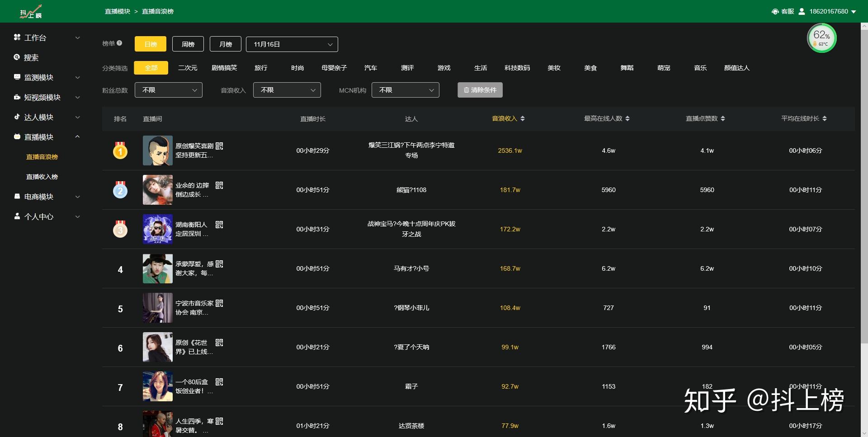The height and width of the screenshot is (437, 868).
Task: Collapse the 直播模块 sidebar section
Action: (x=78, y=136)
